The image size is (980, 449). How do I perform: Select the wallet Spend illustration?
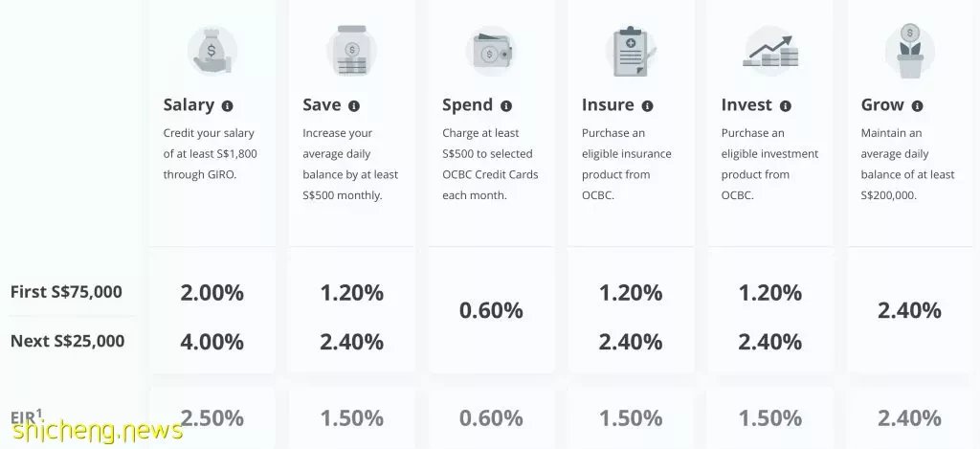coord(491,51)
